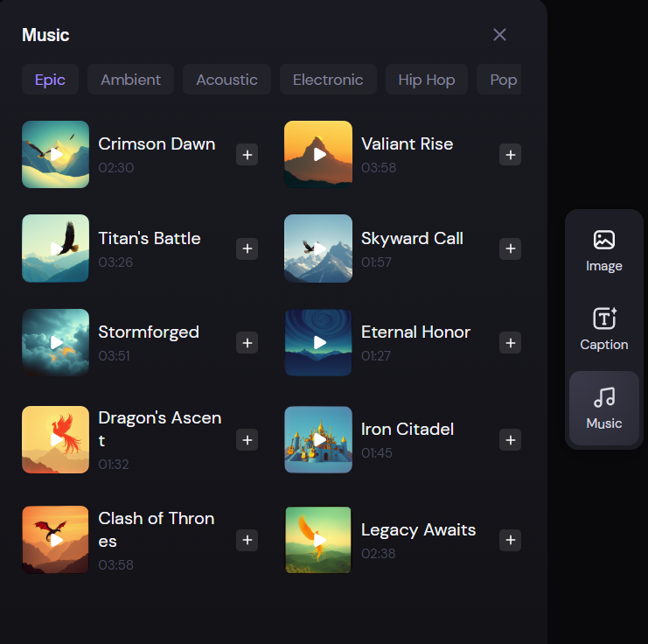Click the partially visible Pop genre tab
Screen dimensions: 648x644
pos(503,80)
